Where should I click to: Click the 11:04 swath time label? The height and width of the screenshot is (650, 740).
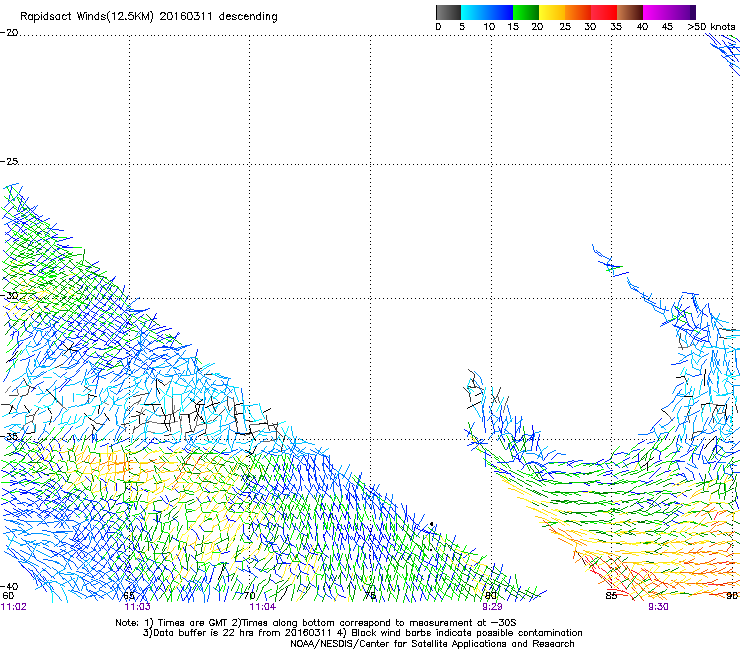pos(262,607)
